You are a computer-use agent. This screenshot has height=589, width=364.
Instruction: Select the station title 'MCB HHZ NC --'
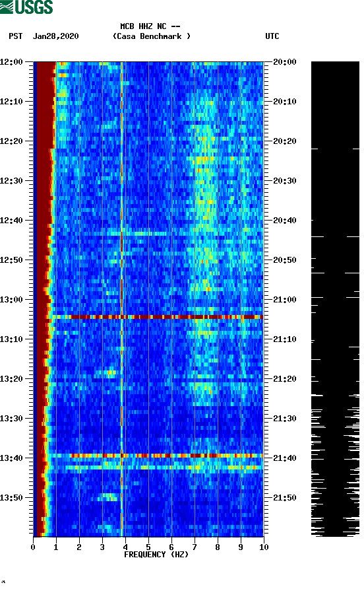[150, 26]
